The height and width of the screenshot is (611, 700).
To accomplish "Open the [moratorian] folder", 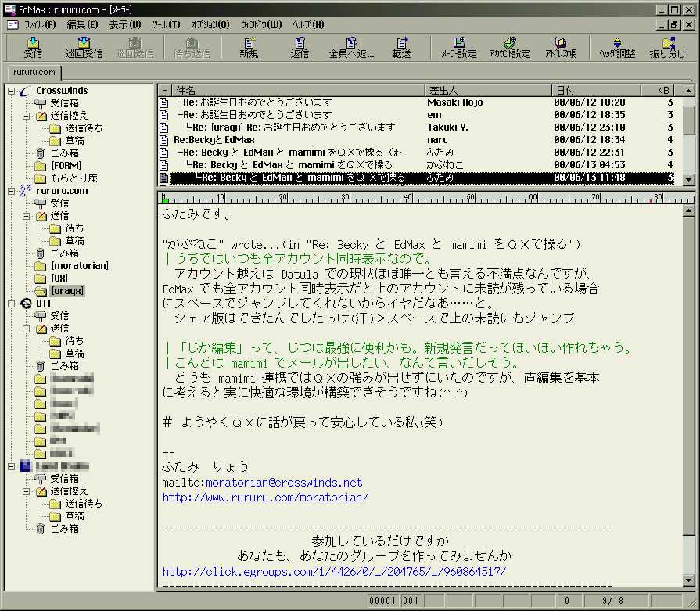I will click(x=80, y=266).
